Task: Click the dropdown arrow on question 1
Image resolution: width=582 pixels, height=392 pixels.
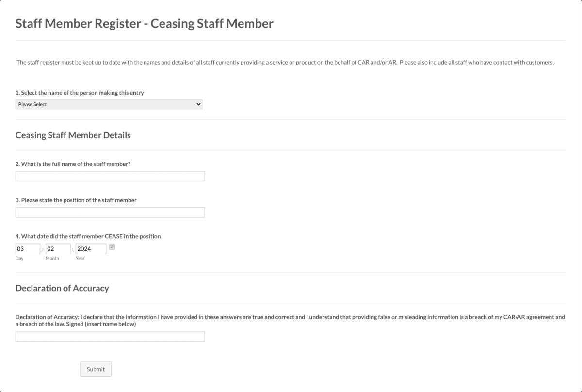Action: (x=198, y=104)
